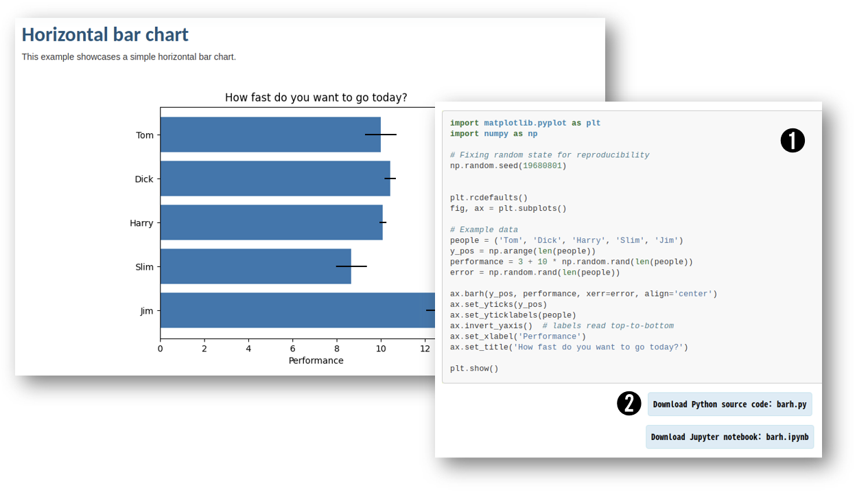Click the numbered annotation badge 2
868x495 pixels.
[629, 404]
